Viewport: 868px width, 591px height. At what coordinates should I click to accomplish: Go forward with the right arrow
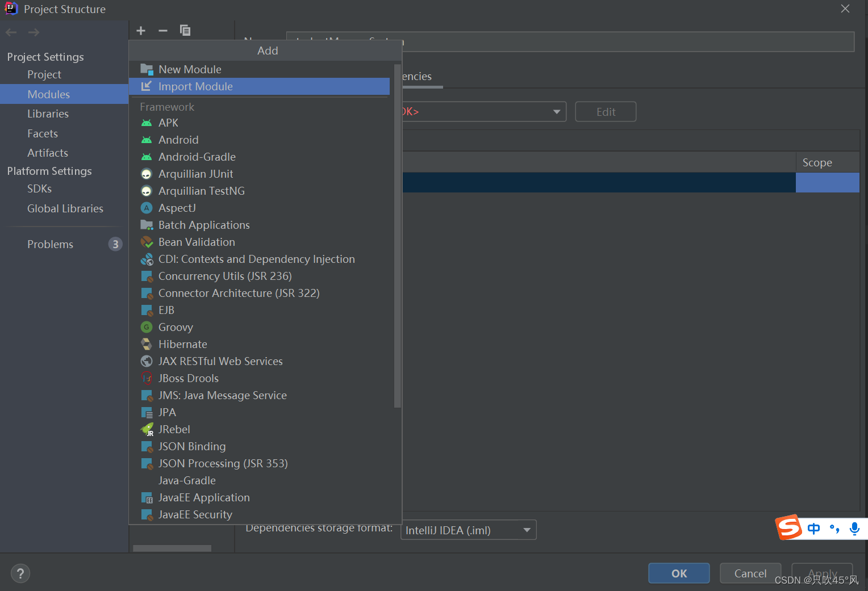point(34,32)
